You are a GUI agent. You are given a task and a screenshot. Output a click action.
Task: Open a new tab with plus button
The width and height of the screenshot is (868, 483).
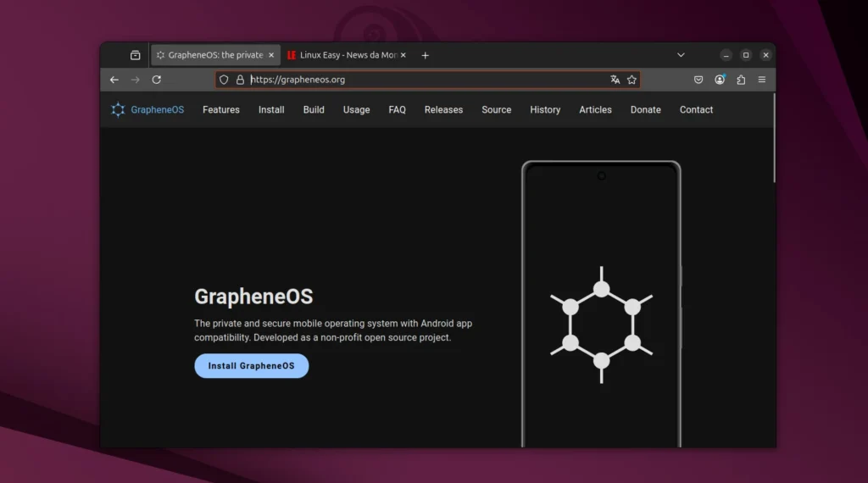[426, 55]
